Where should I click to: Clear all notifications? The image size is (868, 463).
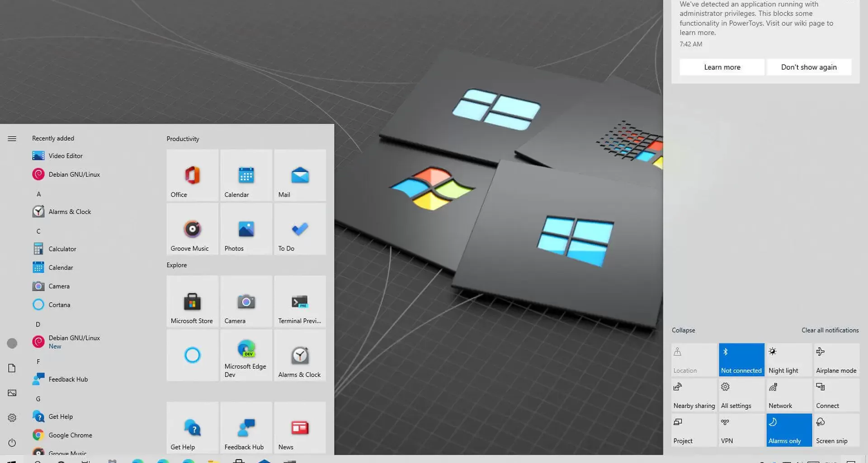point(830,330)
